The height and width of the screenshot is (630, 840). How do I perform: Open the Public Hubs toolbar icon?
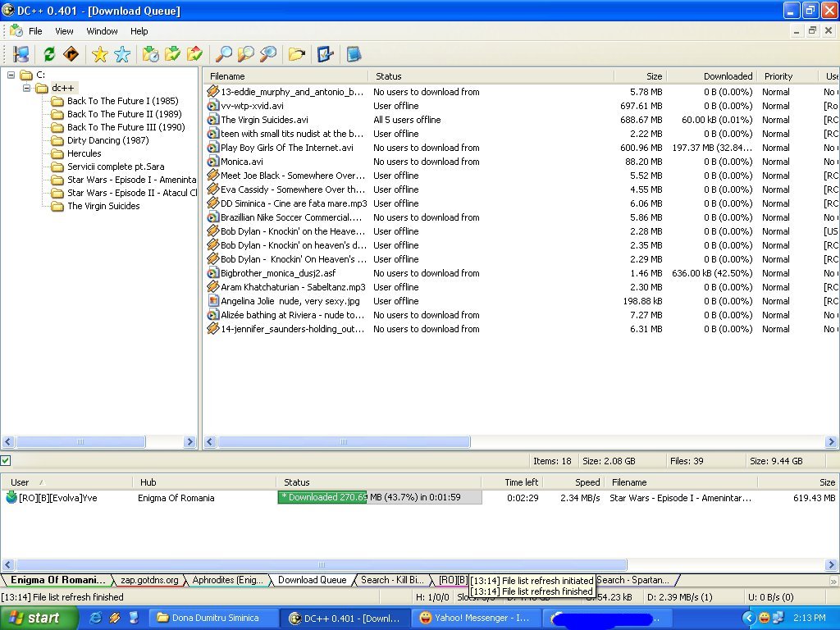coord(21,54)
